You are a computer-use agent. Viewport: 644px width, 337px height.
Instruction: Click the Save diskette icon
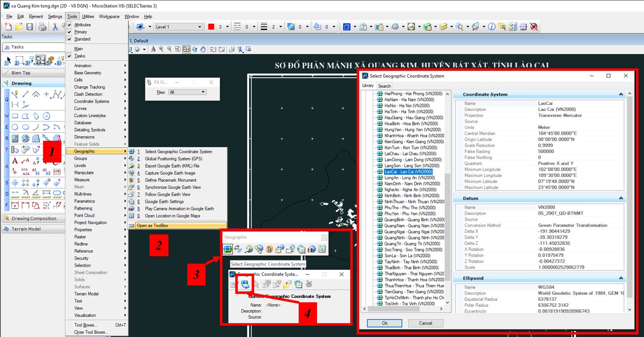30,27
